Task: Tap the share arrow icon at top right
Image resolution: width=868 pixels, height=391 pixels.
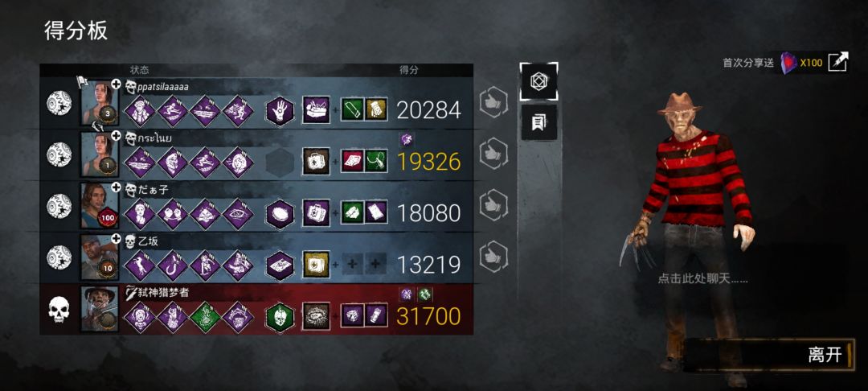Action: [837, 61]
